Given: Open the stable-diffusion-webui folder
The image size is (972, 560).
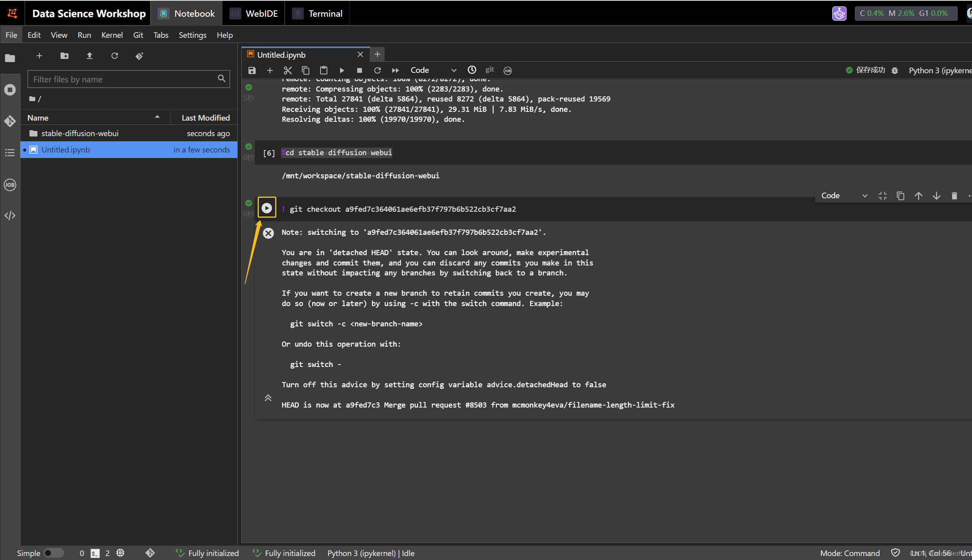Looking at the screenshot, I should point(129,133).
